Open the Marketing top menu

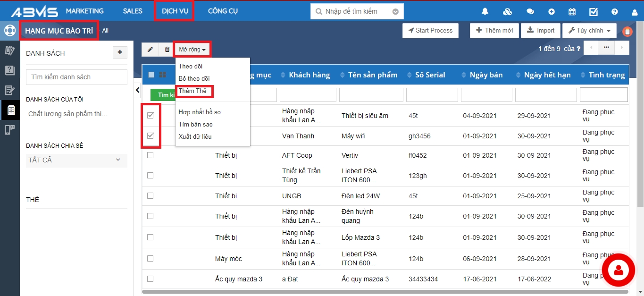coord(84,11)
